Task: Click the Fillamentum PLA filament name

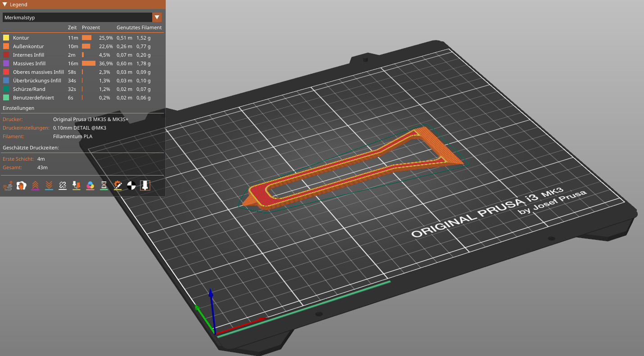Action: 73,136
